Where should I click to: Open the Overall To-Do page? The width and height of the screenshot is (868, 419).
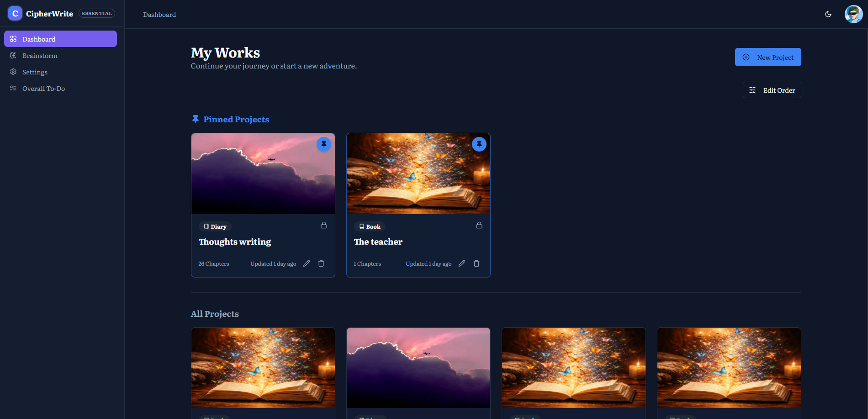[43, 89]
